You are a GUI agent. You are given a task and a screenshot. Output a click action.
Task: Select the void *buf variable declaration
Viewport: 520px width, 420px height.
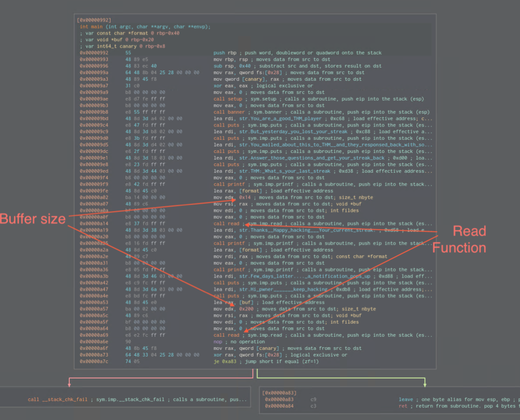click(x=116, y=40)
